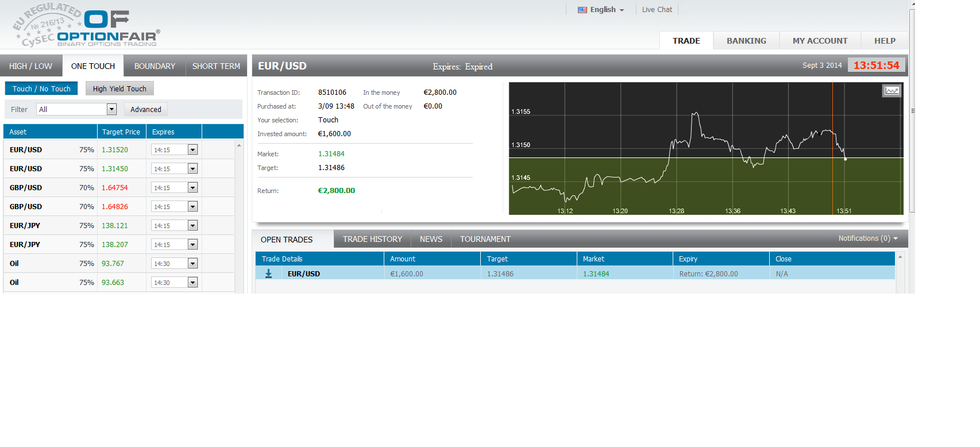Select EUR/JPY asset with target 138.121

(x=25, y=226)
